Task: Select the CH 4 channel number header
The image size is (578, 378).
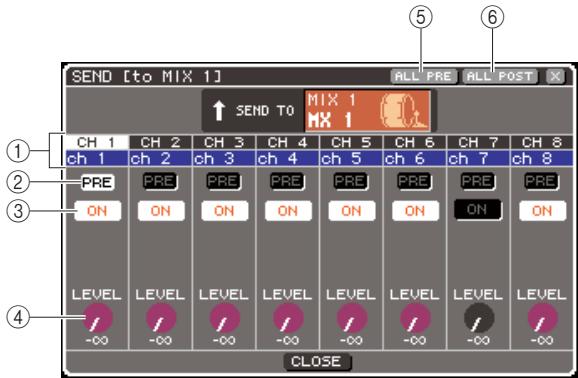Action: pyautogui.click(x=288, y=142)
